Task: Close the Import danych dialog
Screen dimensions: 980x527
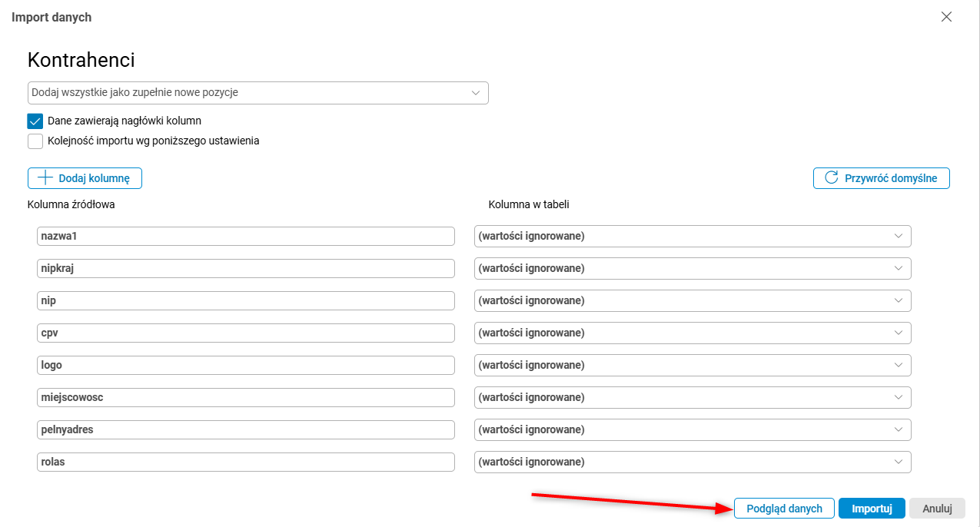Action: click(946, 17)
